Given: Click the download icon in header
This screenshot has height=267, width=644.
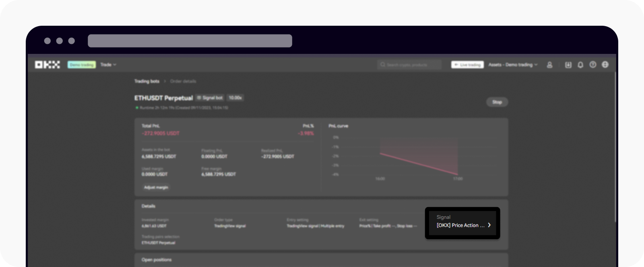Looking at the screenshot, I should [568, 65].
